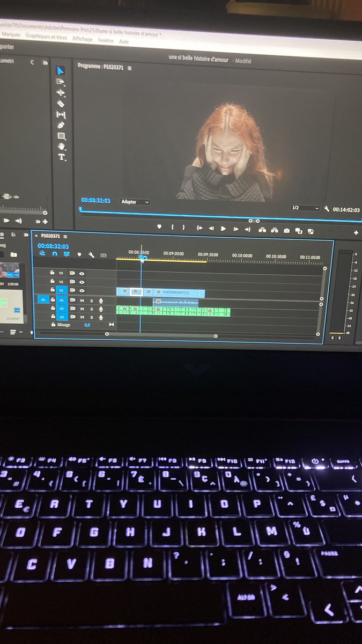This screenshot has height=644, width=362.
Task: Toggle captions track options in timeline
Action: tap(104, 255)
